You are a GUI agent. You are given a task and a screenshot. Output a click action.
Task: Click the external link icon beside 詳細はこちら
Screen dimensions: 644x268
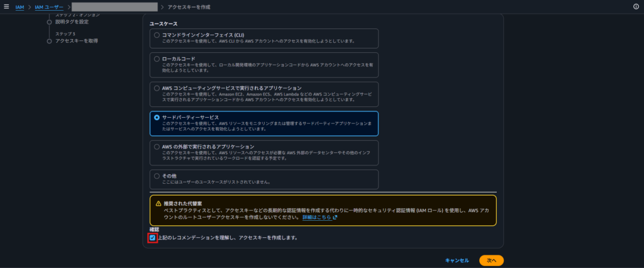point(335,218)
